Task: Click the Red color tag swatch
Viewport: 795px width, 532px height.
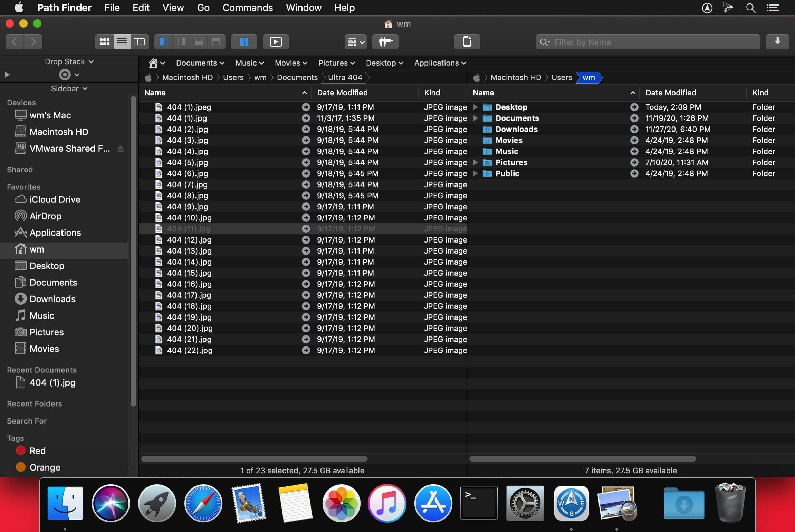Action: 21,451
